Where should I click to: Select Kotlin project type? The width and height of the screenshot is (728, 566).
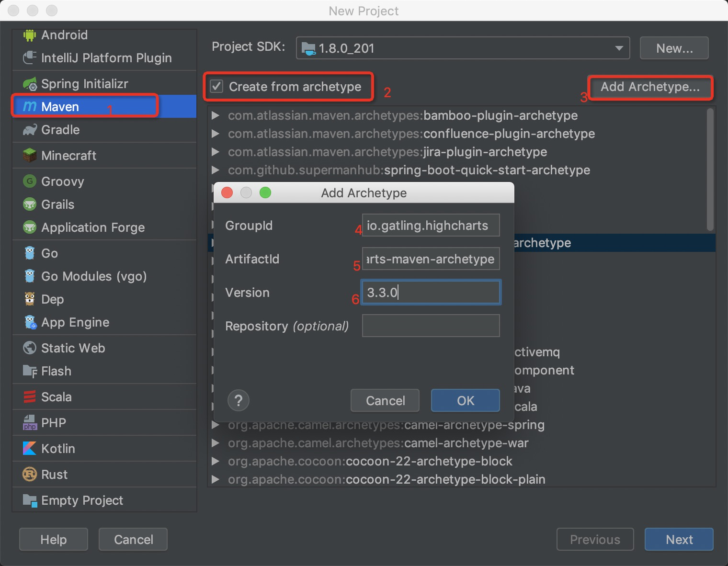click(104, 449)
